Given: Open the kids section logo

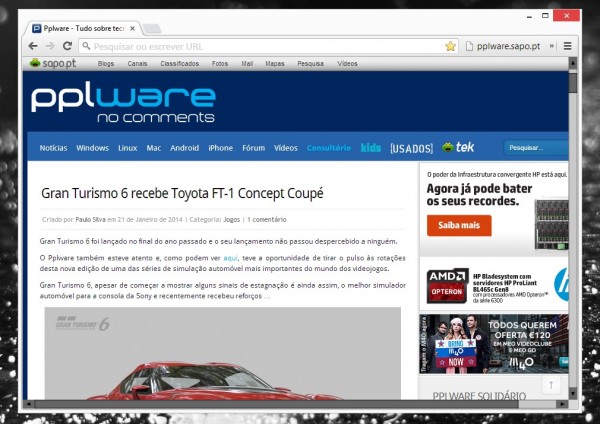Looking at the screenshot, I should point(371,148).
